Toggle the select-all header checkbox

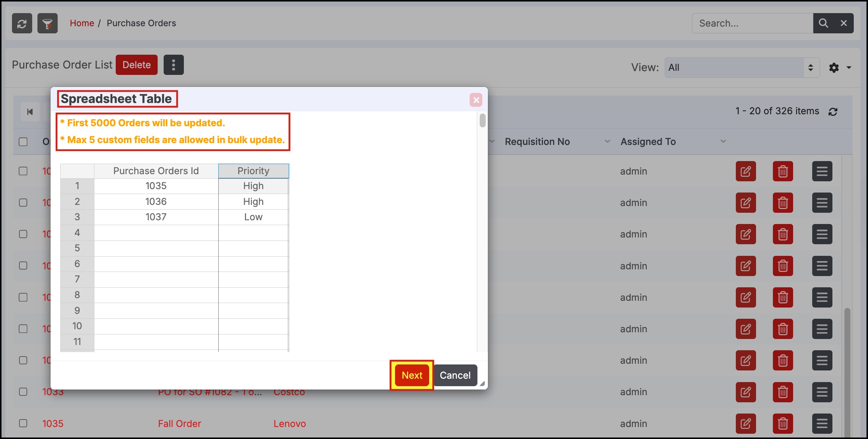click(23, 142)
